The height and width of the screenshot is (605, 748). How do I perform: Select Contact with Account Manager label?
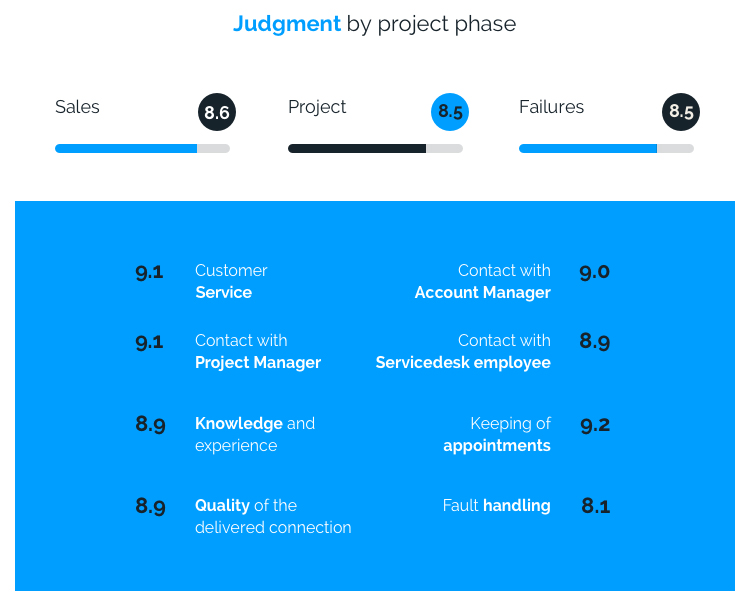tap(482, 282)
